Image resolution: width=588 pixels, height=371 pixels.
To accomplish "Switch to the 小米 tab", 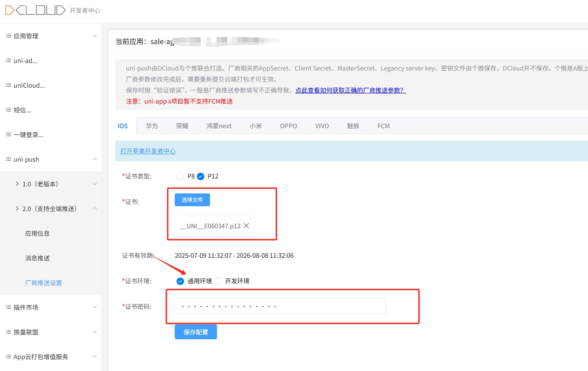I will point(256,126).
